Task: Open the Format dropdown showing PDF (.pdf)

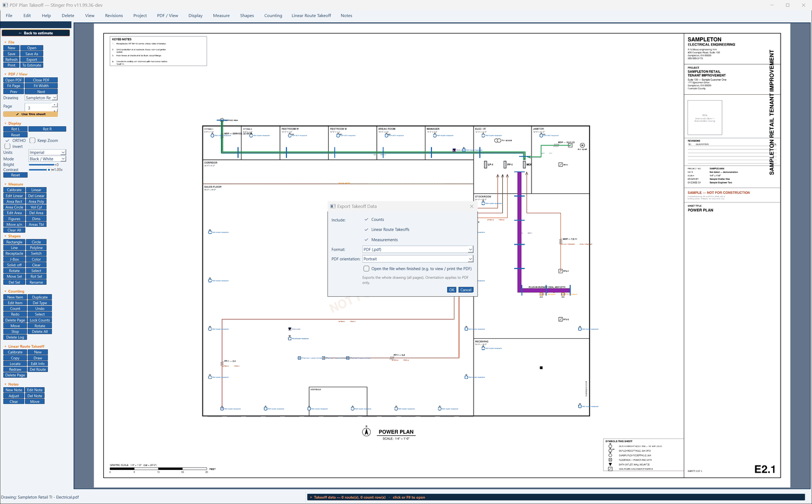Action: pyautogui.click(x=418, y=250)
